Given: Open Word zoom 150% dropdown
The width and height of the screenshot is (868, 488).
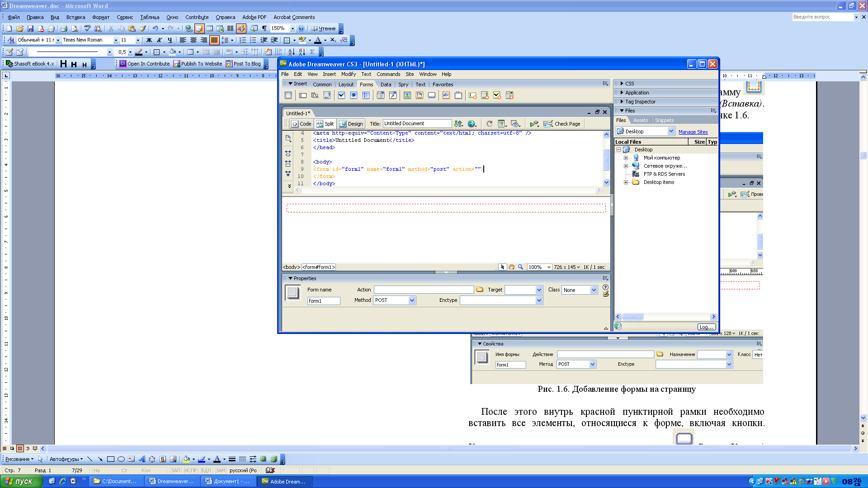Looking at the screenshot, I should pos(292,28).
